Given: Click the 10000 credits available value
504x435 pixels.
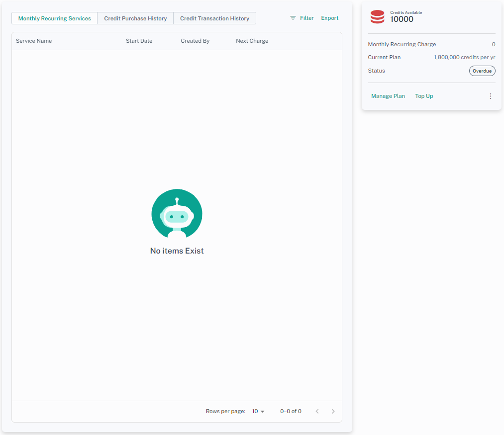Looking at the screenshot, I should (402, 19).
